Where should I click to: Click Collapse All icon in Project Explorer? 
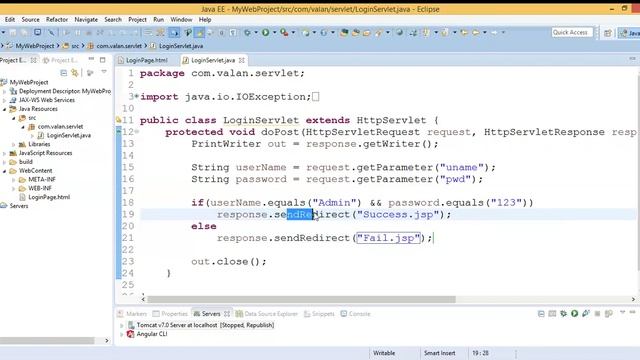tap(64, 73)
